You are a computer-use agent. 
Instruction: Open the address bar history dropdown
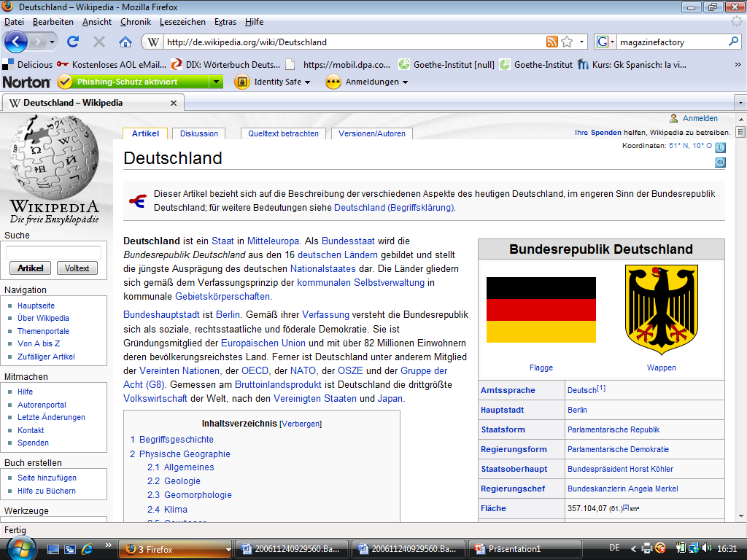(x=581, y=42)
